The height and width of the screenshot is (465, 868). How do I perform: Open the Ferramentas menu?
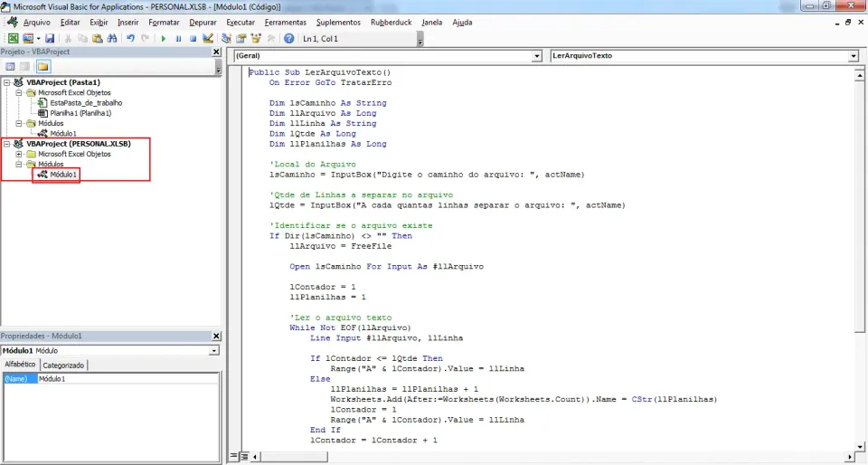tap(286, 22)
